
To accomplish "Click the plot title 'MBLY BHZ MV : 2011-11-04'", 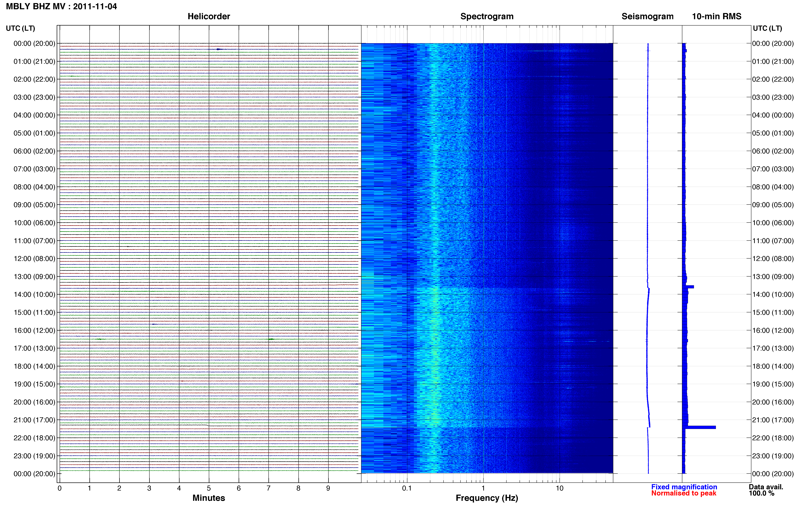I will pos(61,6).
